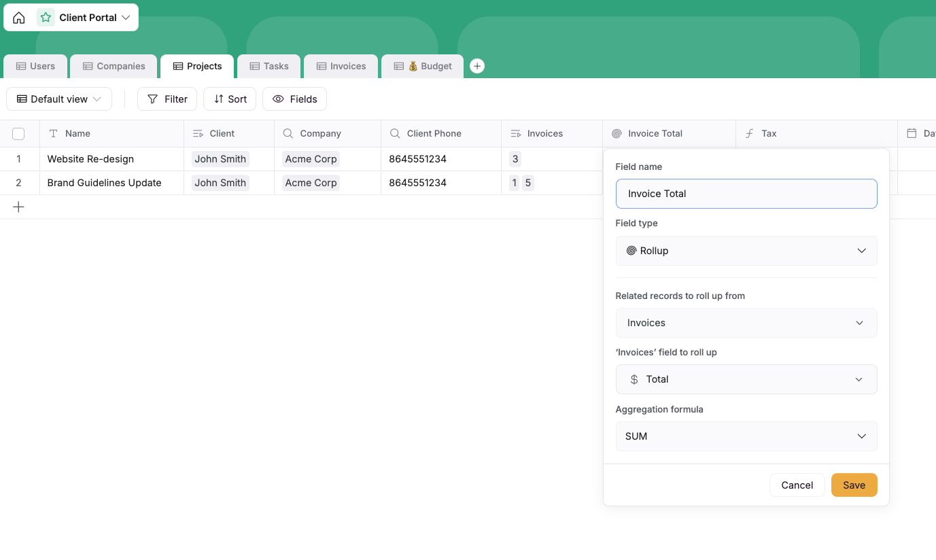
Task: Click the link icon beside Invoices header
Action: [x=515, y=134]
